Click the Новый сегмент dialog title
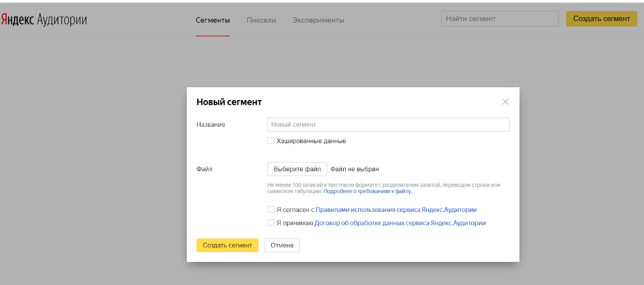Screen dimensions: 644x285 [229, 102]
